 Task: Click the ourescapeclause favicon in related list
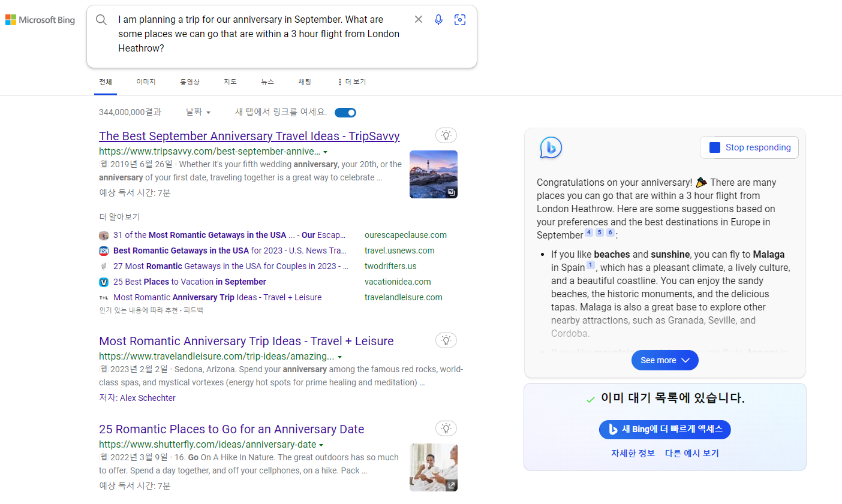[104, 236]
